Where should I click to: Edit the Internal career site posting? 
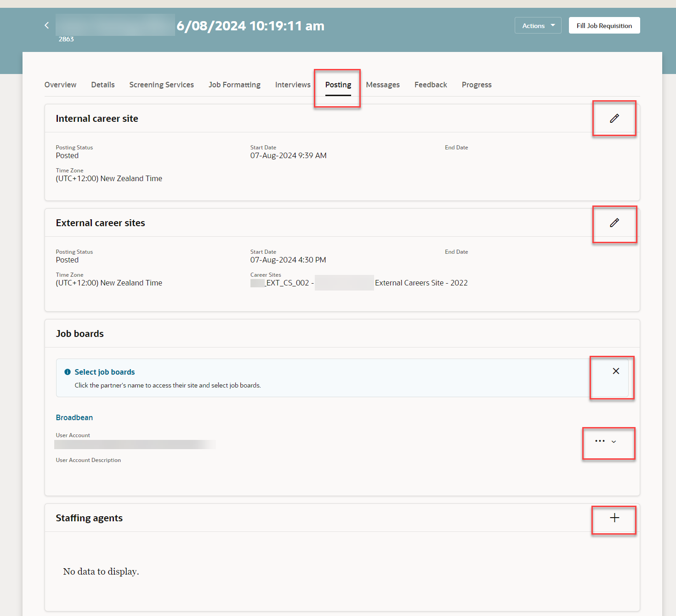tap(614, 118)
